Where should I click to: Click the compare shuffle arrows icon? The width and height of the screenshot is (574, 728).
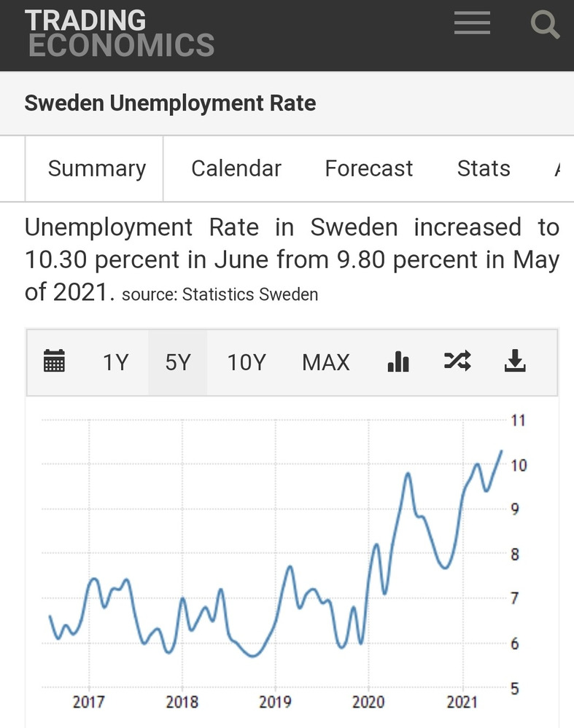pos(457,361)
